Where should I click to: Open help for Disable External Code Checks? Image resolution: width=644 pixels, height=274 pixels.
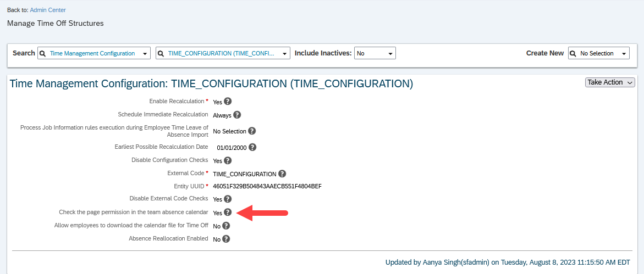click(228, 199)
